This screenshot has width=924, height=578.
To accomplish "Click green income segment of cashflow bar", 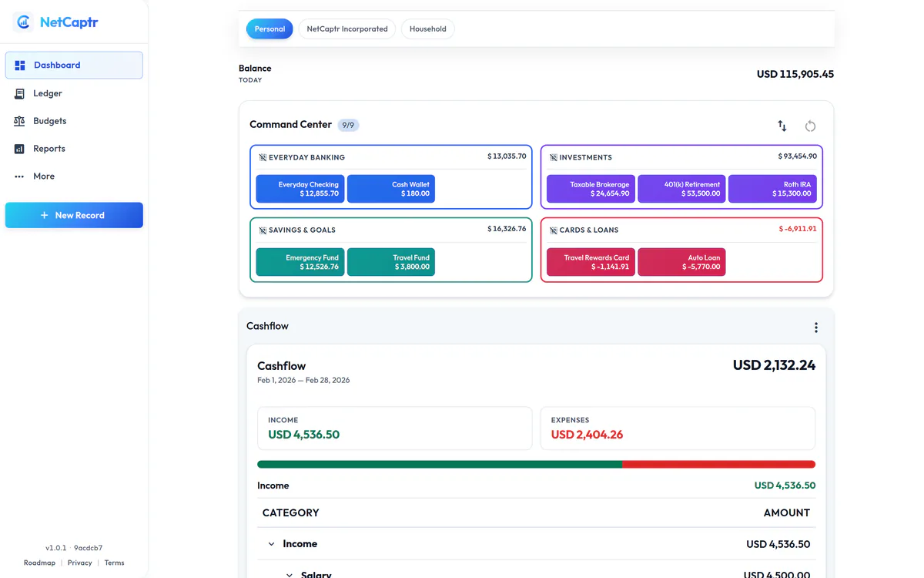I will [x=440, y=465].
